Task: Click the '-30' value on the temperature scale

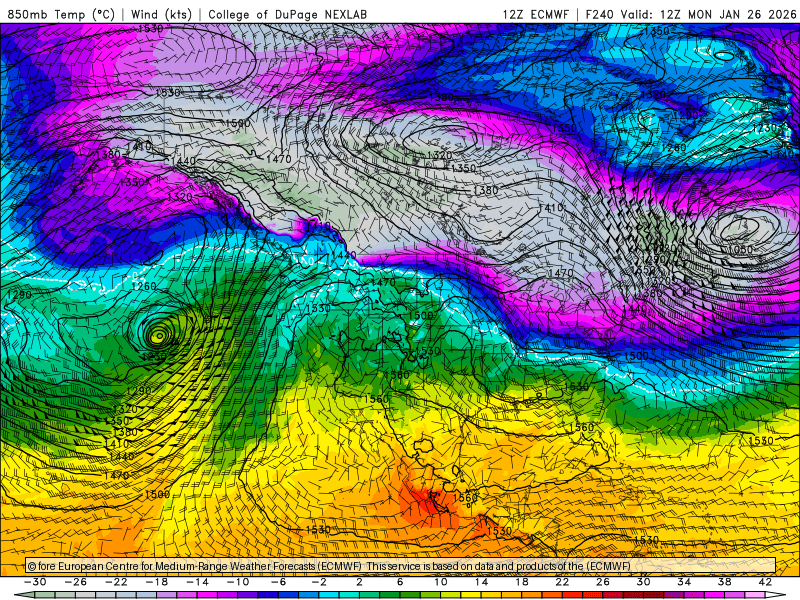Action: pyautogui.click(x=35, y=582)
